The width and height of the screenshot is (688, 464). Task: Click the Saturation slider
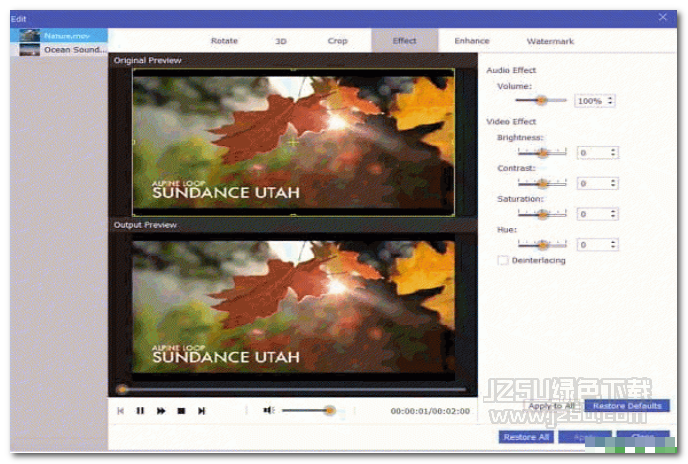click(x=542, y=214)
